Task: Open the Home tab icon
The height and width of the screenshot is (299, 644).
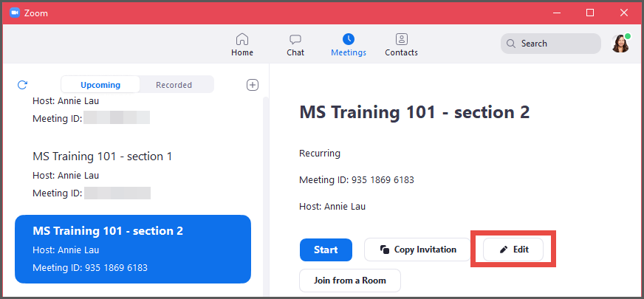Action: [241, 40]
